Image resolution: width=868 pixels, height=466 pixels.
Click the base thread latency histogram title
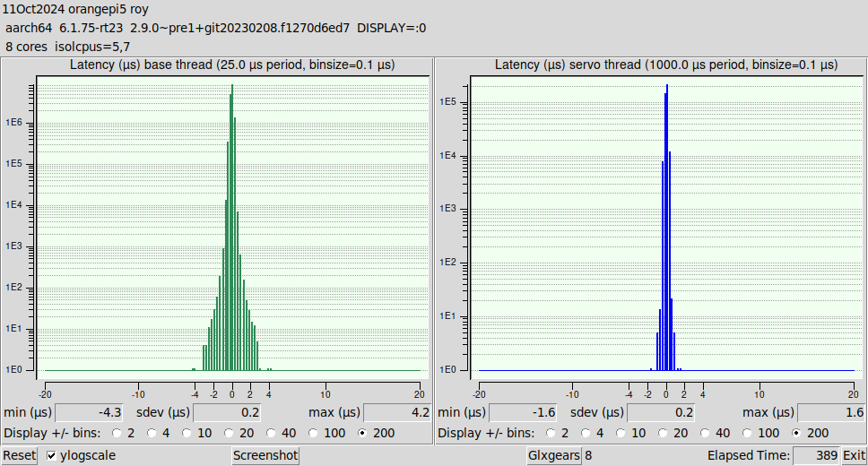(x=232, y=65)
